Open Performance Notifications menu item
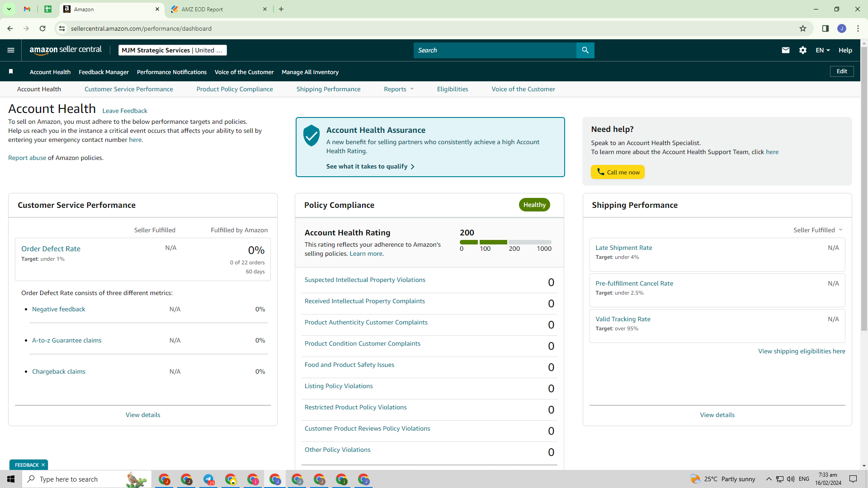The image size is (868, 488). tap(172, 72)
